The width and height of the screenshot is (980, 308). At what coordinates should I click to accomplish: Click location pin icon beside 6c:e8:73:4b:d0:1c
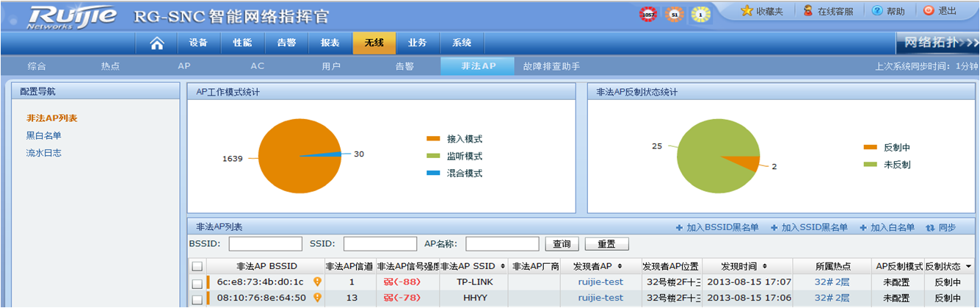coord(318,282)
